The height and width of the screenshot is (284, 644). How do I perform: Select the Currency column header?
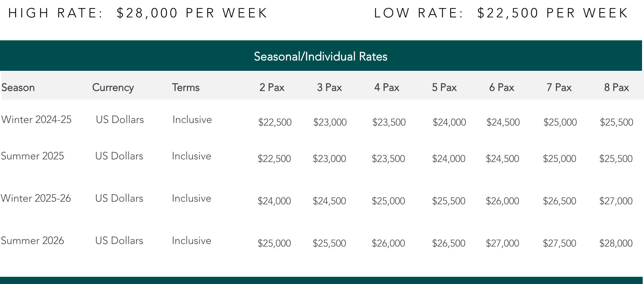click(113, 88)
